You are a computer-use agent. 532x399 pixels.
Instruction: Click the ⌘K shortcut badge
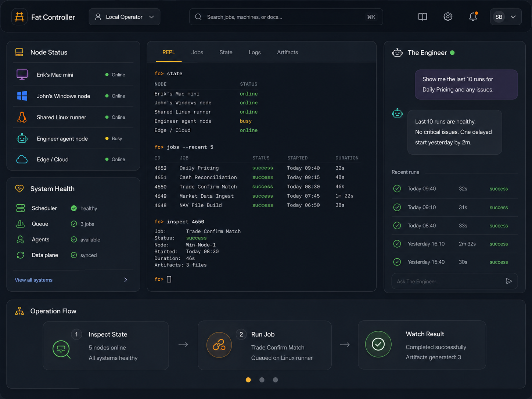tap(371, 17)
